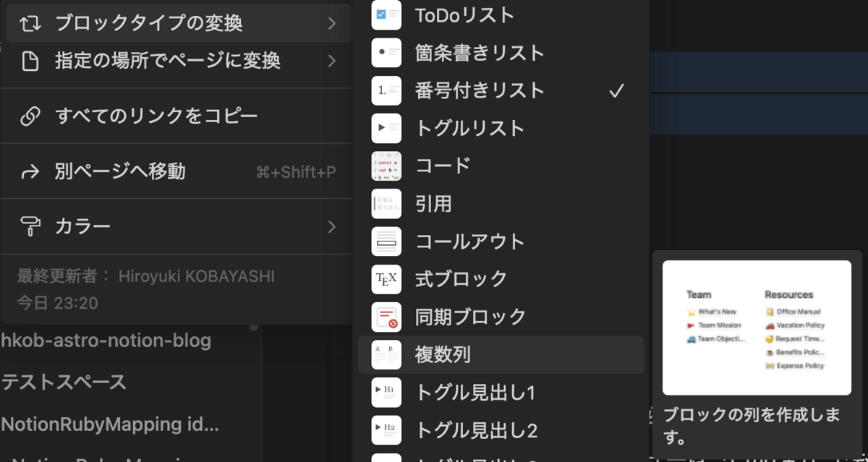Convert block to 同期ブロック
The image size is (868, 462).
(x=501, y=317)
